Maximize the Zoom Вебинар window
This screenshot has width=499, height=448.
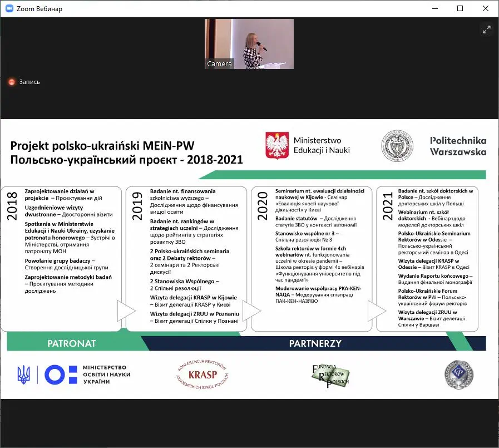(460, 8)
